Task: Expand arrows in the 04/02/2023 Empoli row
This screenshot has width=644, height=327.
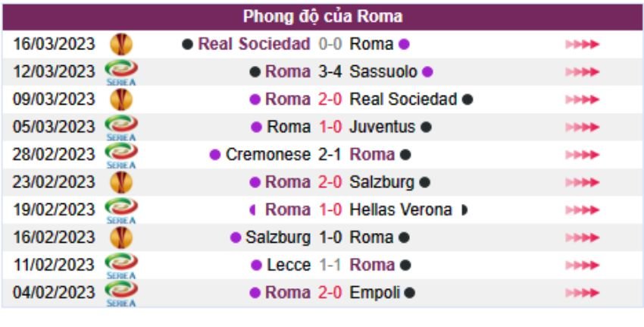Action: [x=582, y=293]
